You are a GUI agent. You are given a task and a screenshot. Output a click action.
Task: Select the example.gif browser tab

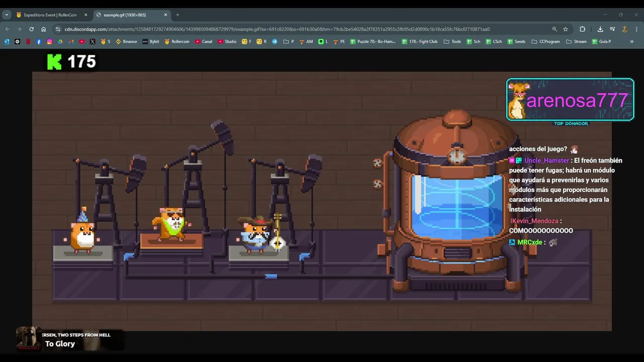click(x=131, y=15)
